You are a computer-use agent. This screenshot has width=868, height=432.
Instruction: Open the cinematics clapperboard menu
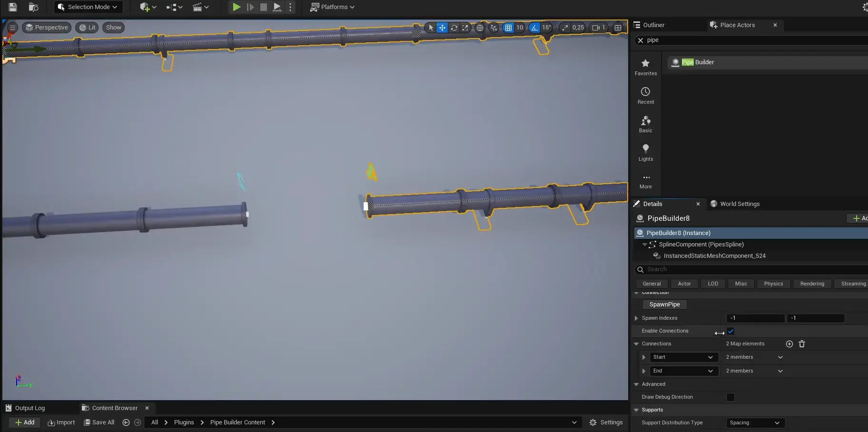(x=200, y=7)
